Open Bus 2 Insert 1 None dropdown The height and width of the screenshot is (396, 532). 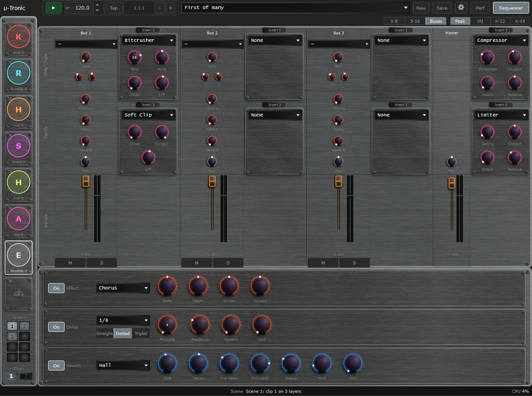(x=275, y=41)
